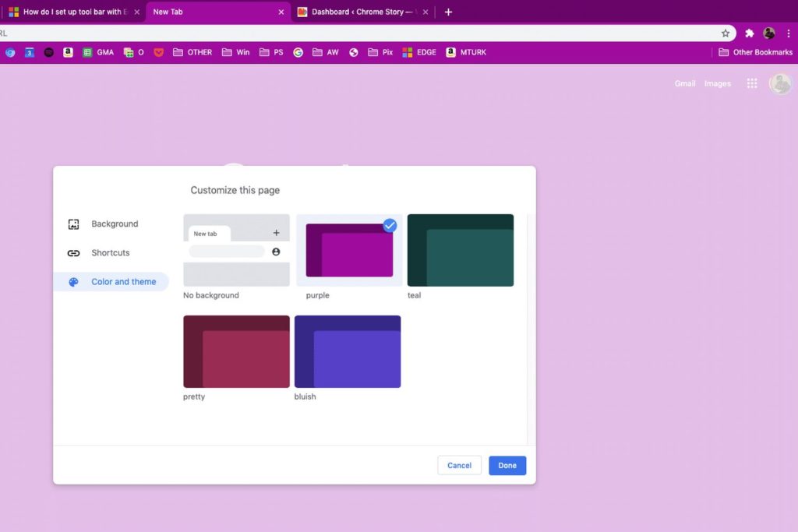Open the Other Bookmarks folder
Screen dimensions: 798x532
click(x=755, y=52)
